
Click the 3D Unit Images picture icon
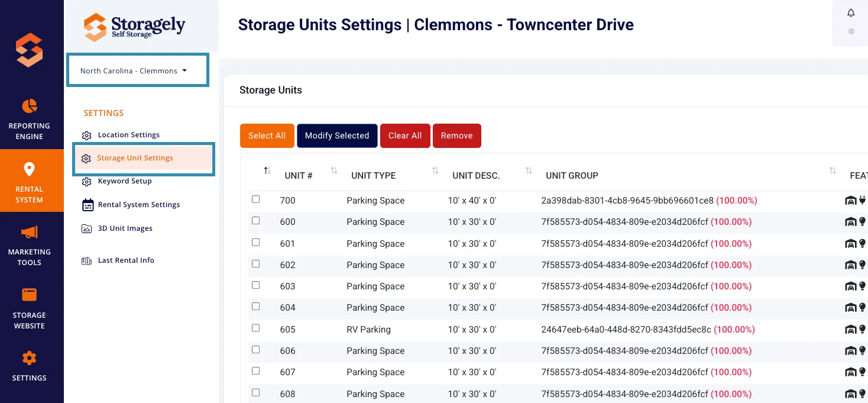click(x=87, y=228)
